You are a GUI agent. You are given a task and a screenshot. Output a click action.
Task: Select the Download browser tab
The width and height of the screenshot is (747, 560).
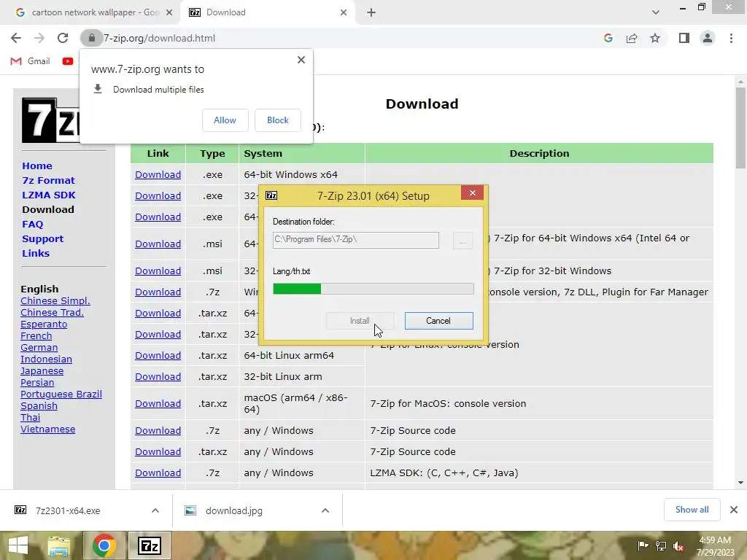point(267,12)
